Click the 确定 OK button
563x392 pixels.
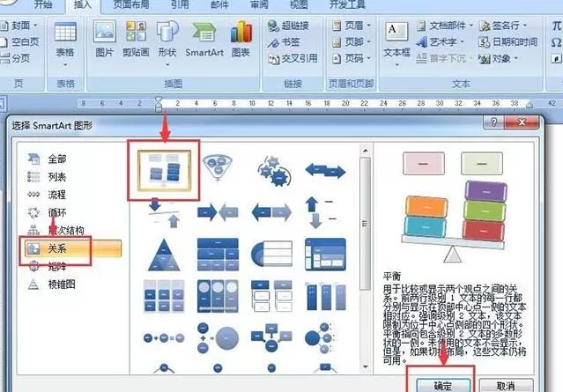coord(443,386)
